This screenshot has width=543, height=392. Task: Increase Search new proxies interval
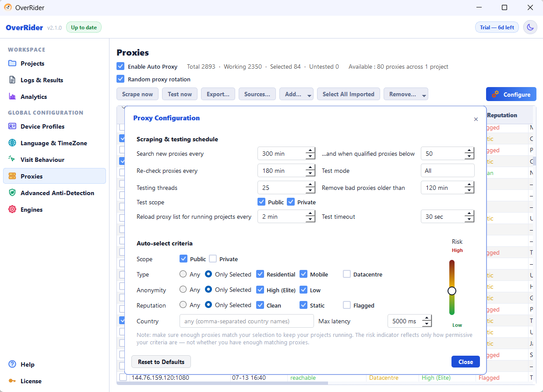310,151
